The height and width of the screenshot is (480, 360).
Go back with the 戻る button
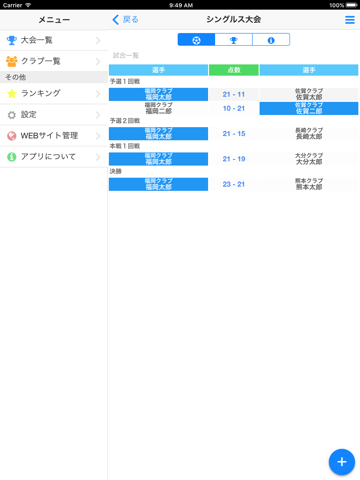[x=125, y=20]
